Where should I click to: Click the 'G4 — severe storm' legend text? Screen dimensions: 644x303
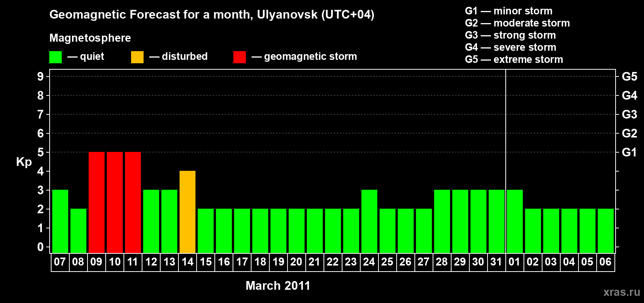pyautogui.click(x=511, y=47)
